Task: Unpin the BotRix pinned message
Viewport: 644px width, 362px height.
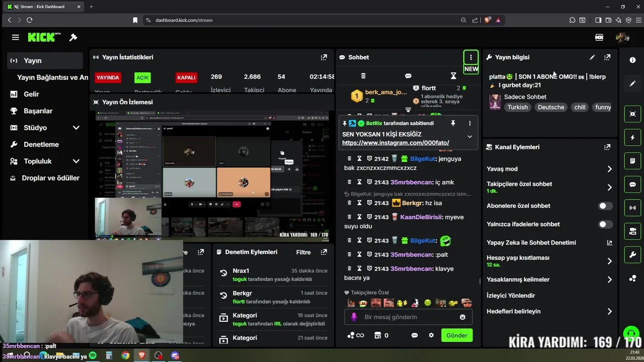Action: (x=453, y=123)
